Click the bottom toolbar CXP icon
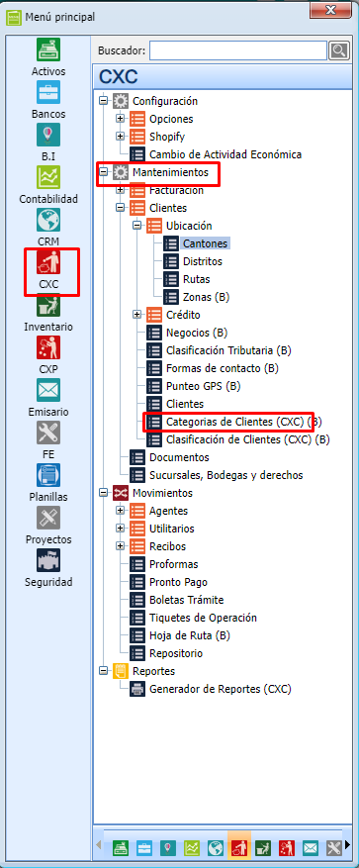The width and height of the screenshot is (359, 868). (287, 847)
